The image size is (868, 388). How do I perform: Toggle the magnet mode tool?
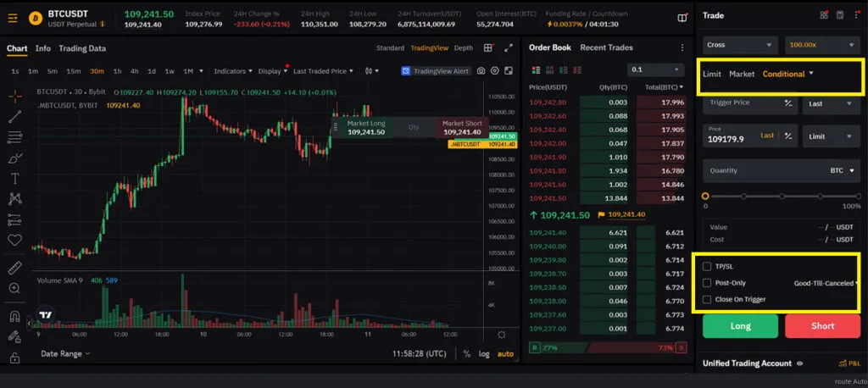(x=15, y=317)
